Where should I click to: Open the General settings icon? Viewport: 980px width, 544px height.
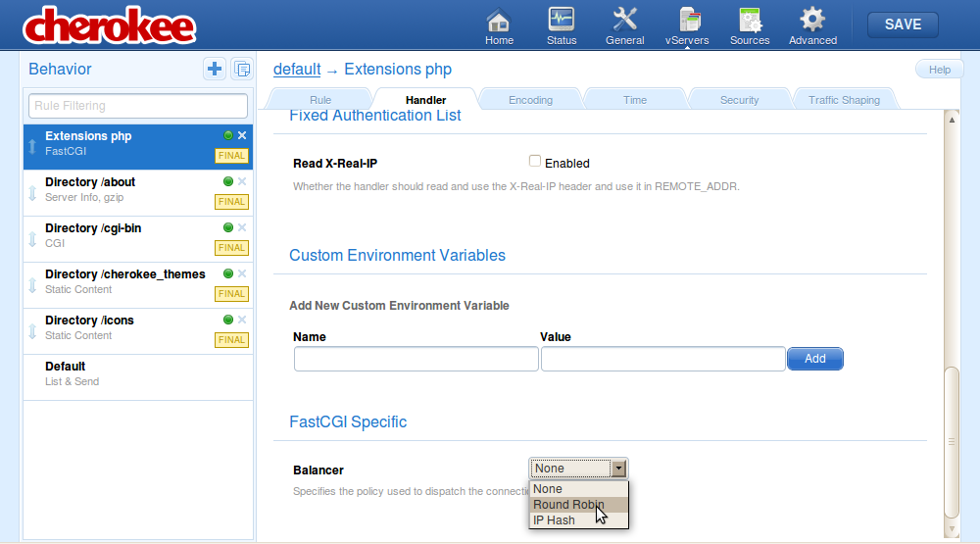click(x=624, y=26)
